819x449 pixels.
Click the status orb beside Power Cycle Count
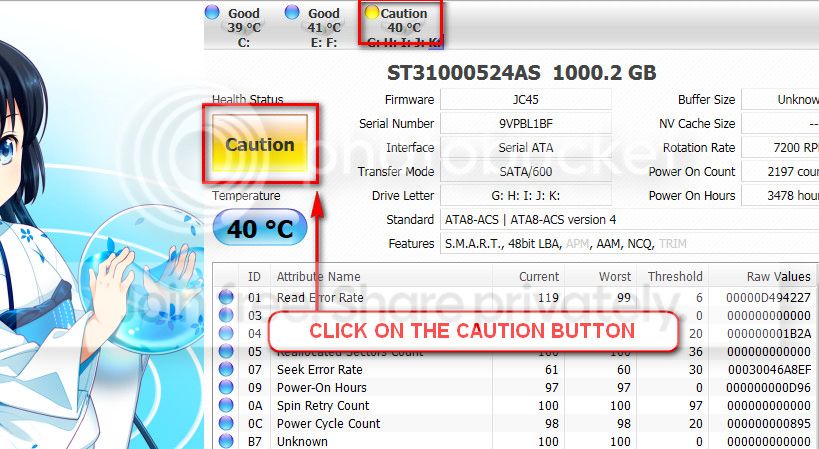point(226,423)
